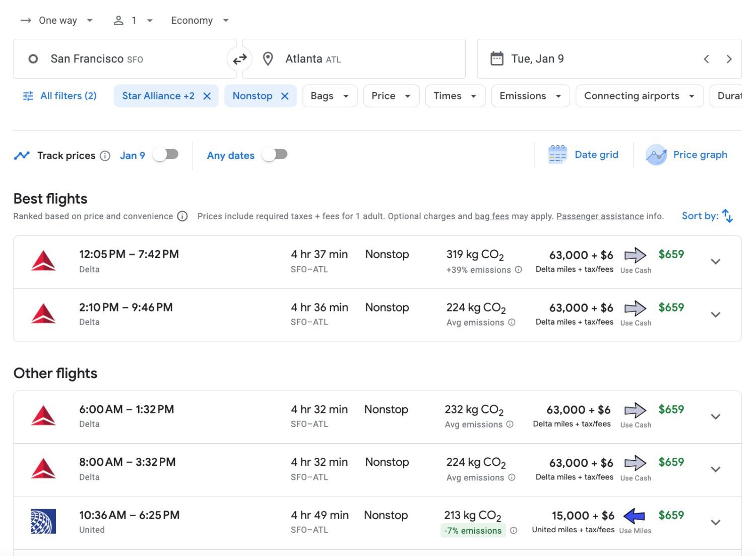
Task: Remove the Star Alliance +2 filter
Action: click(207, 96)
